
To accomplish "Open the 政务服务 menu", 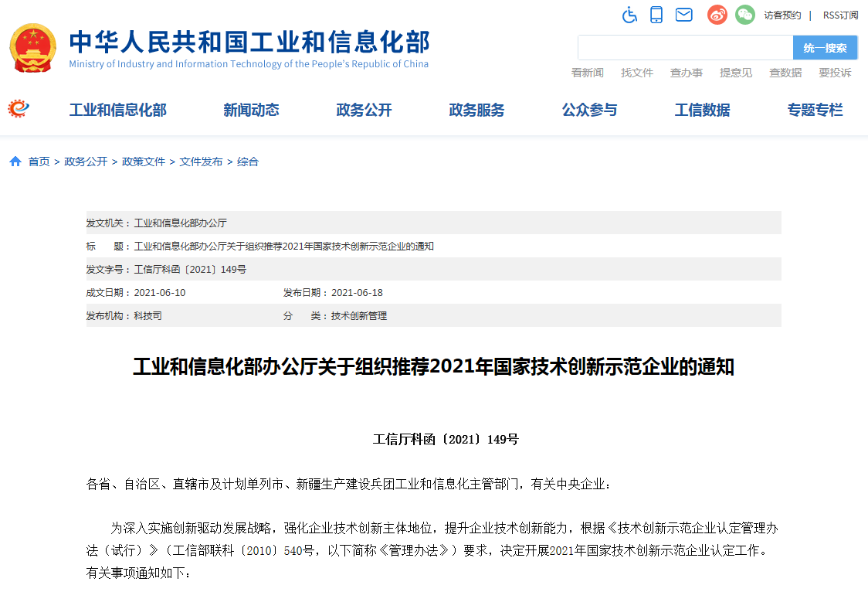I will pos(476,110).
